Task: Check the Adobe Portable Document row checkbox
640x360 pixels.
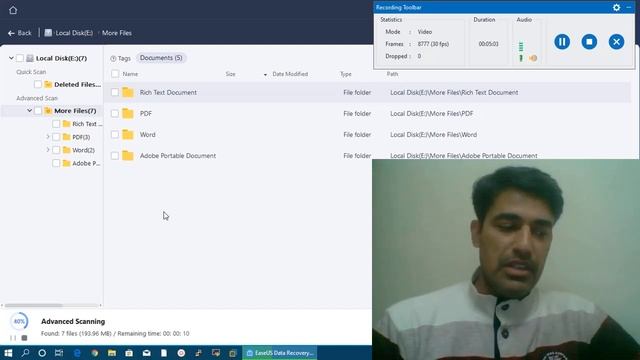Action: [x=115, y=156]
